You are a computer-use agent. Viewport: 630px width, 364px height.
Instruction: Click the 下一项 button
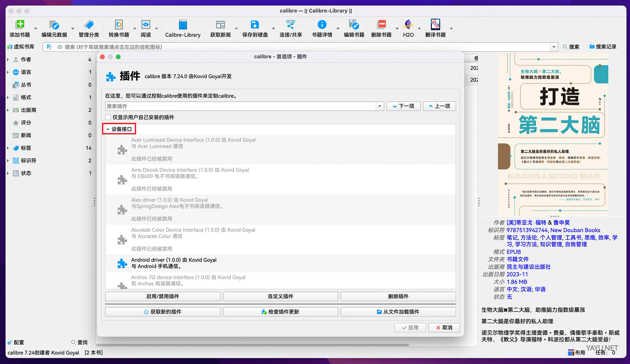click(403, 106)
